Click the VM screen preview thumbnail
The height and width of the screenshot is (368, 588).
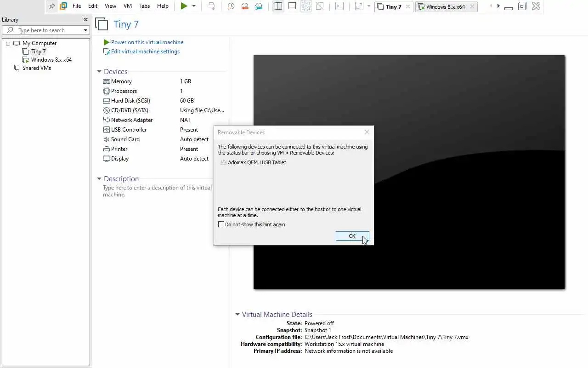point(409,172)
